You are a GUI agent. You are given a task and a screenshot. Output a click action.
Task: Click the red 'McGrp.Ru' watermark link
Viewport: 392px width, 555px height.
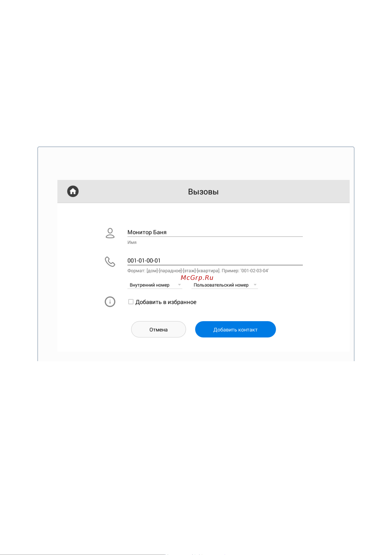pos(197,277)
